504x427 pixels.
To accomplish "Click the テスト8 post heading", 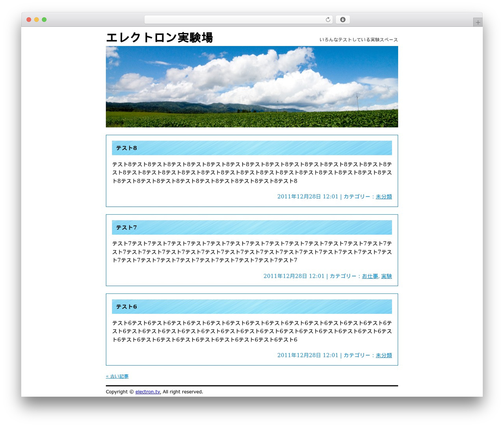I will [126, 148].
